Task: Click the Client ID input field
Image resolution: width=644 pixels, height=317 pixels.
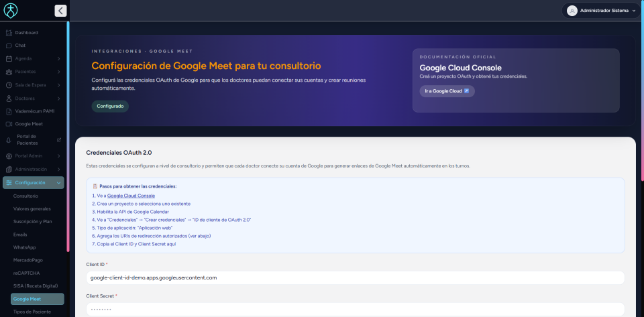Action: coord(356,277)
